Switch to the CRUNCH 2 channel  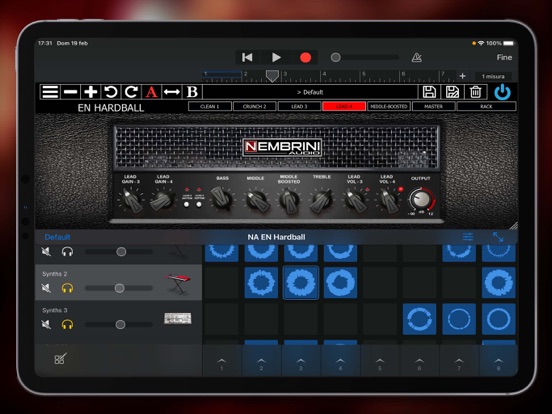[x=255, y=106]
